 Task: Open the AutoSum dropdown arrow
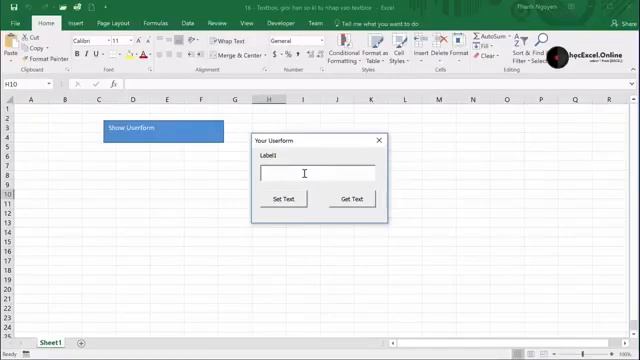[x=509, y=36]
